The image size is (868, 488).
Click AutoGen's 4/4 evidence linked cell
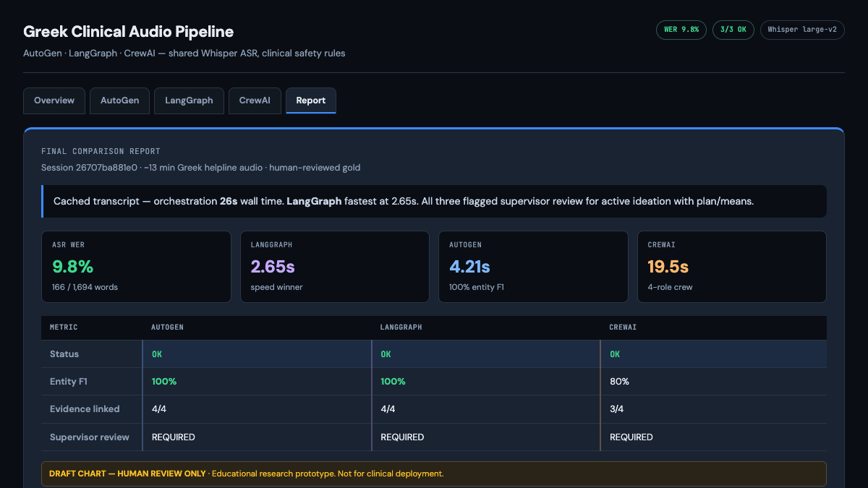[x=258, y=409]
